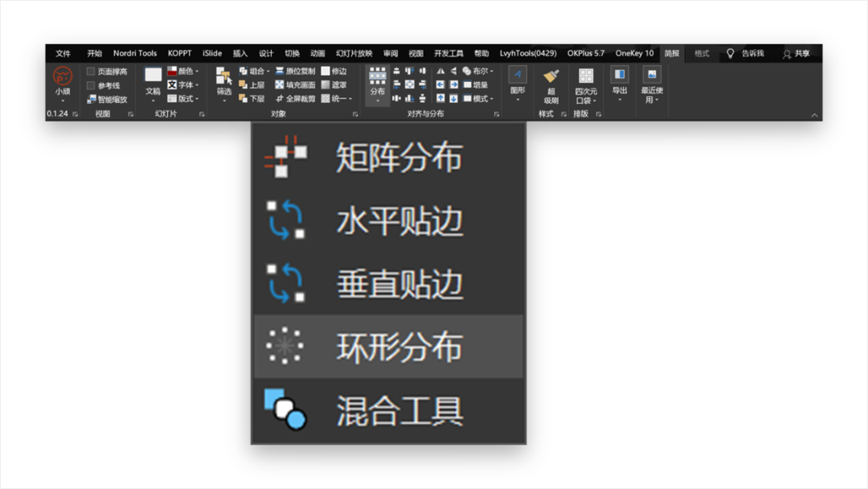
Task: Click the flip vertical triangle icon
Action: 453,71
